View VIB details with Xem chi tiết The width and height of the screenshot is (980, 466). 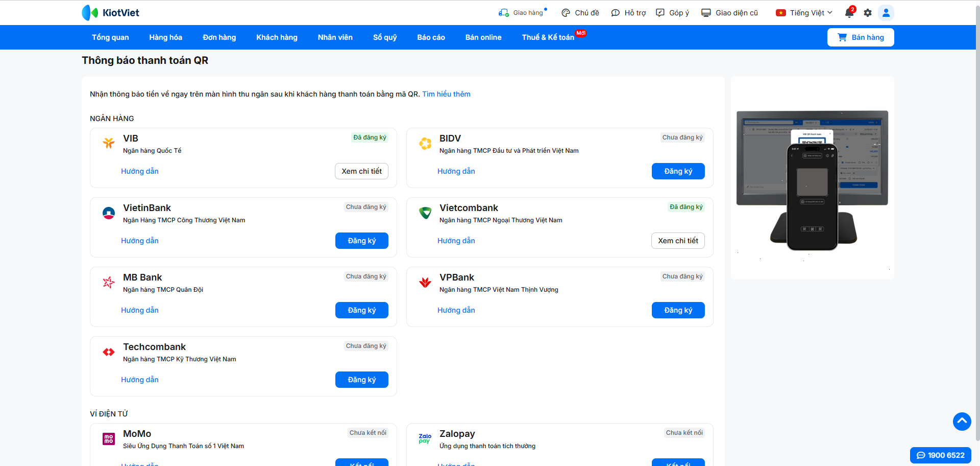point(362,171)
